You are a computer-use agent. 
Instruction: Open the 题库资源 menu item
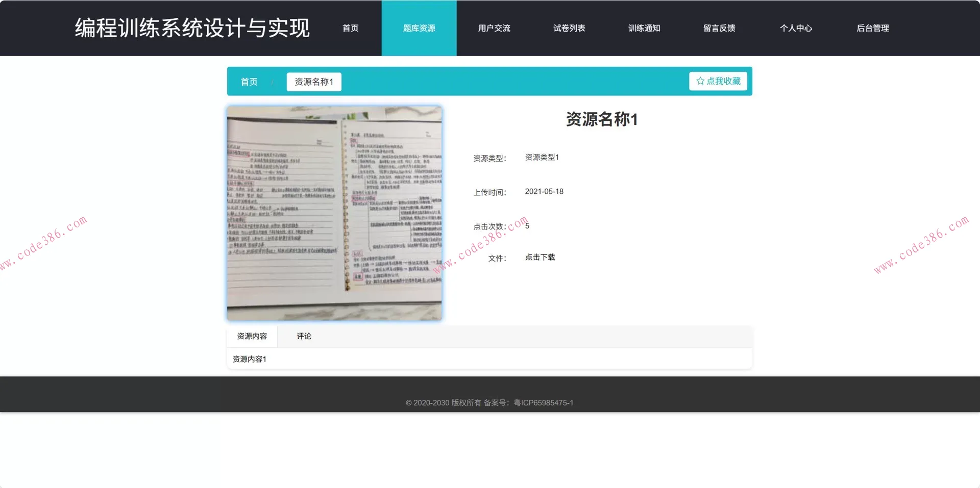(419, 28)
